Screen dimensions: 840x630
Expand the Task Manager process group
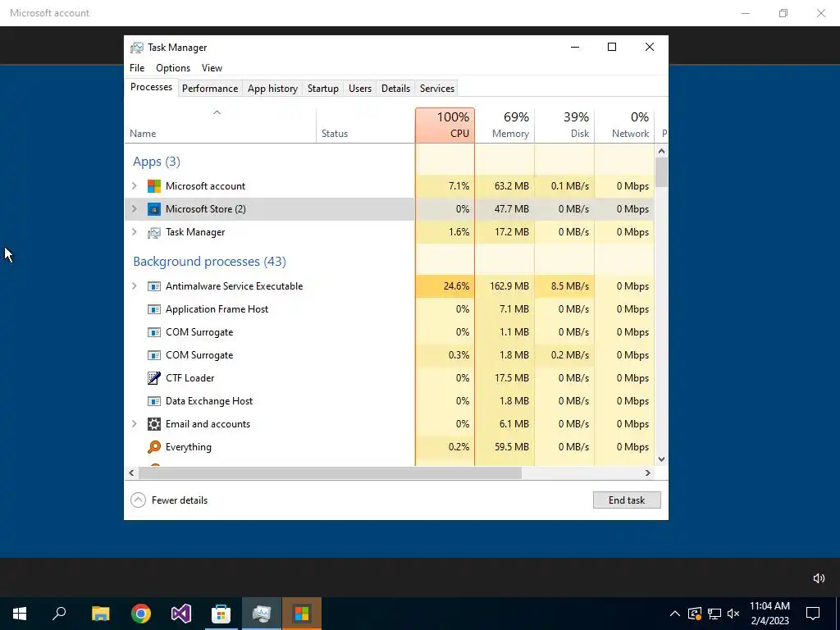pos(135,232)
